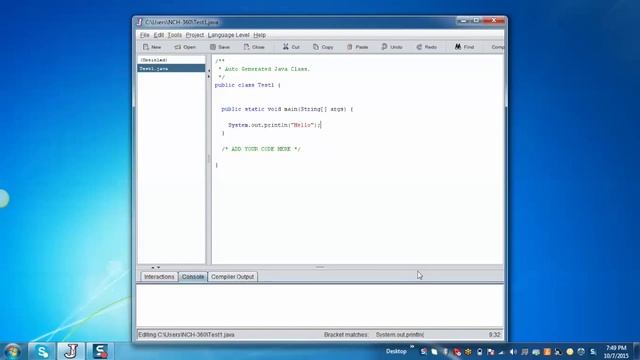Switch to the Compiler Output tab

232,277
